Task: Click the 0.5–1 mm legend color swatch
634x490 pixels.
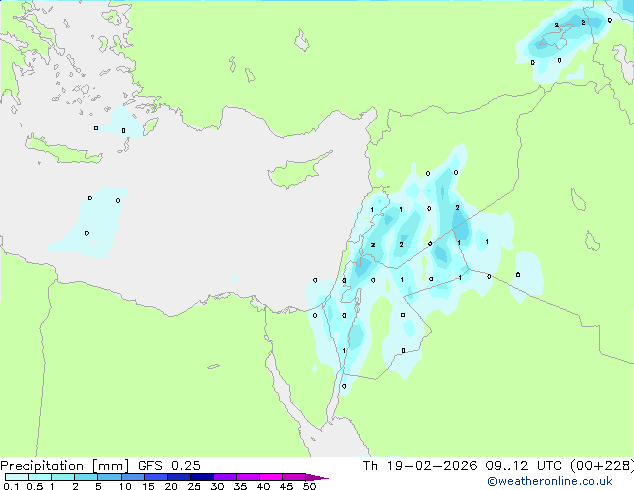Action: coord(40,477)
